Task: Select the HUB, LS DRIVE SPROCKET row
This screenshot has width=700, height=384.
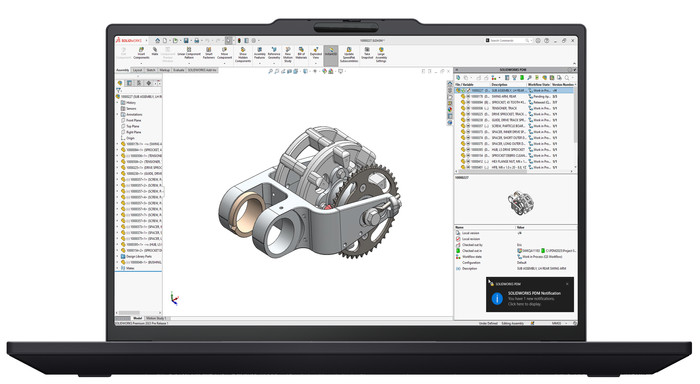Action: (513, 150)
